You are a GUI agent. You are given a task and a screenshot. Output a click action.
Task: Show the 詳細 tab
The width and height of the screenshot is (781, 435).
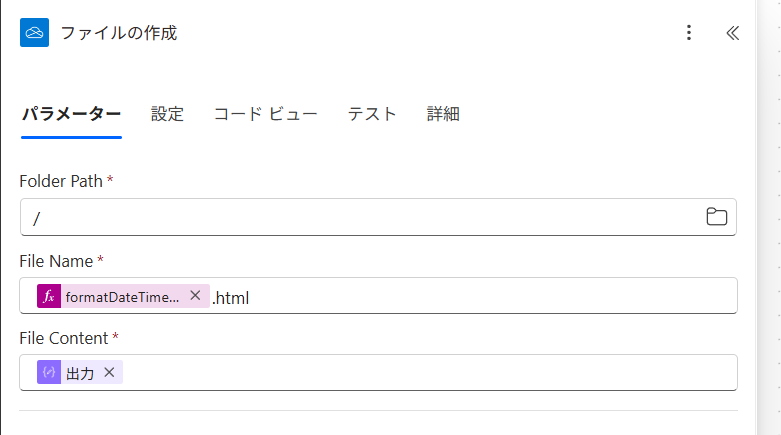443,114
